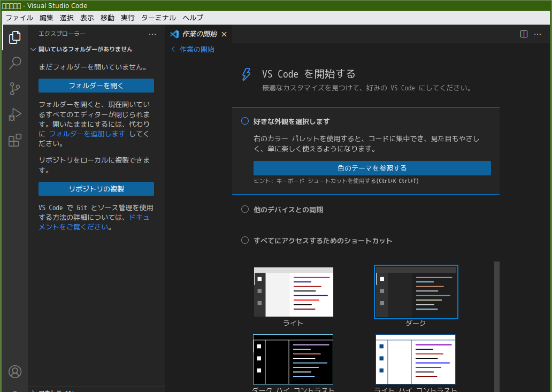Open the Accounts icon in activity bar
The image size is (552, 392).
click(x=15, y=372)
